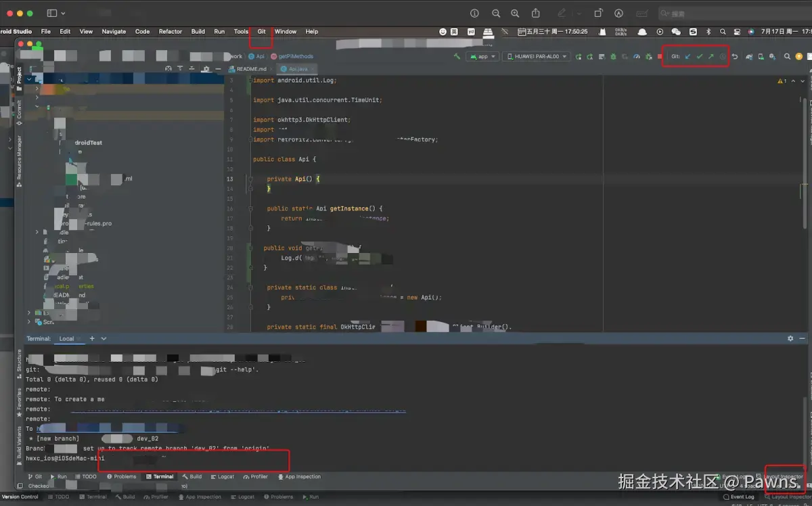The image size is (812, 506).
Task: Open the SDK Manager toolbar icon
Action: click(x=772, y=57)
